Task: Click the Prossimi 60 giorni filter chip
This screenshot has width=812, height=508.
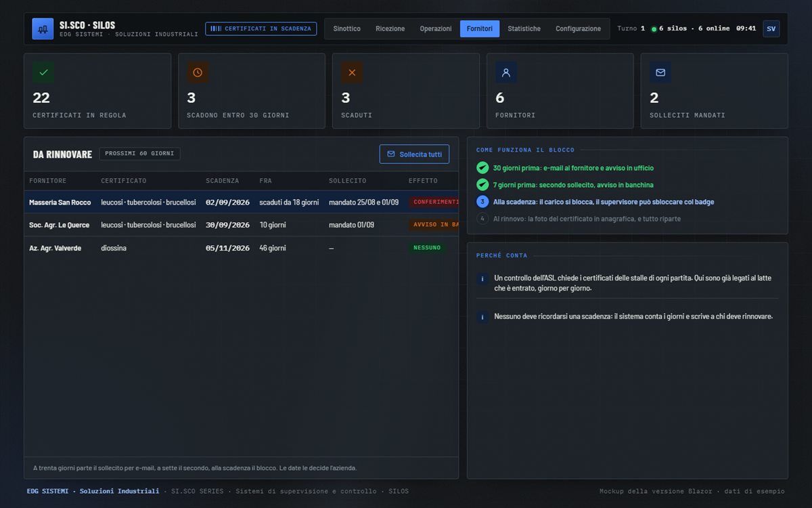Action: pyautogui.click(x=139, y=154)
